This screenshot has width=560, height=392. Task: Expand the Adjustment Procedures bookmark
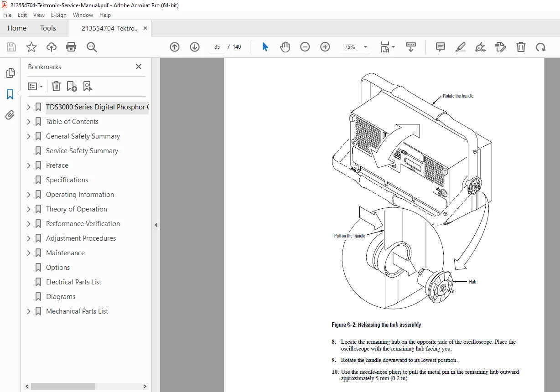[x=29, y=238]
